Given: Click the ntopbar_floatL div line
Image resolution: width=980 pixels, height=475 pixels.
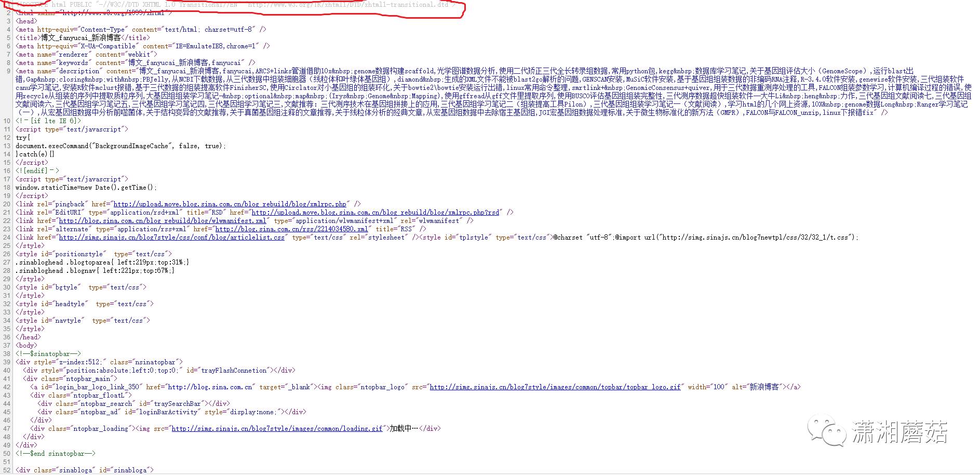Looking at the screenshot, I should pyautogui.click(x=81, y=395).
